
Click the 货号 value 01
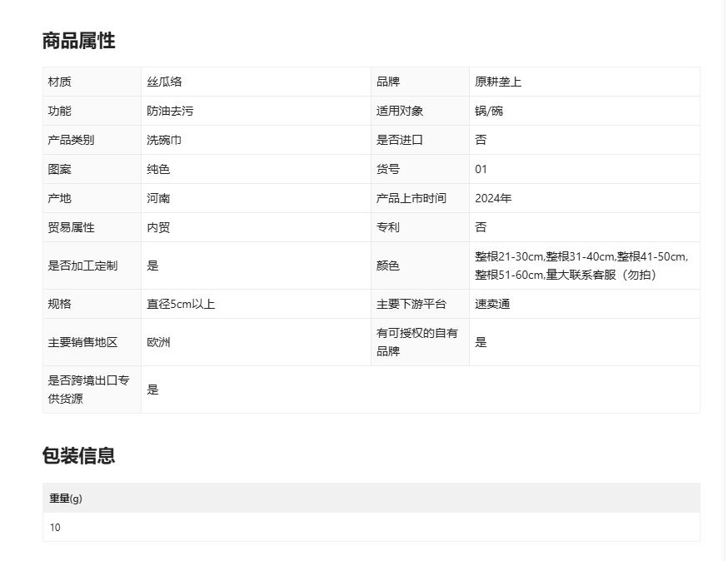click(481, 169)
